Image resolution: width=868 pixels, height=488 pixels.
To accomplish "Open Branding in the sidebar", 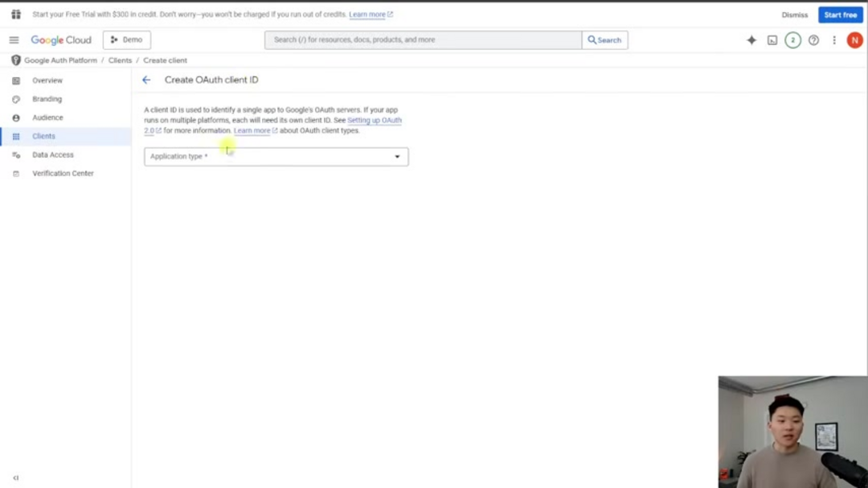I will tap(47, 99).
